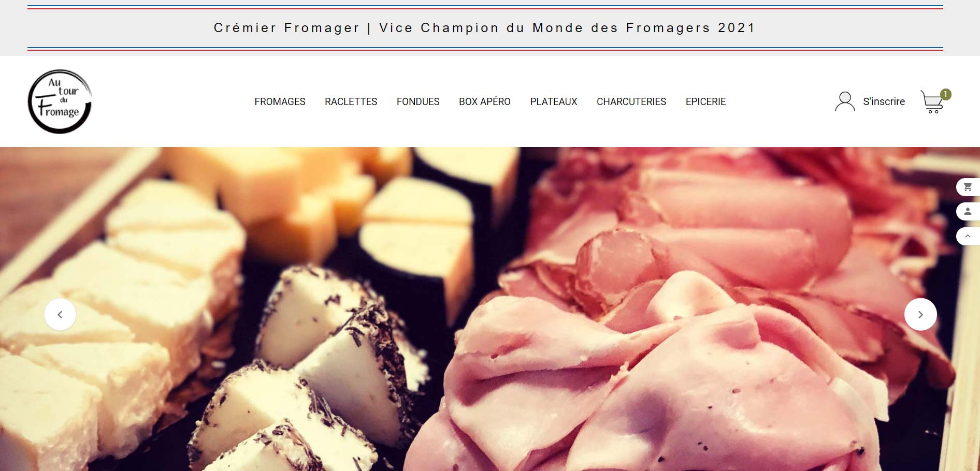Viewport: 980px width, 471px height.
Task: Select BOX APÉRO in navigation
Action: click(x=485, y=102)
